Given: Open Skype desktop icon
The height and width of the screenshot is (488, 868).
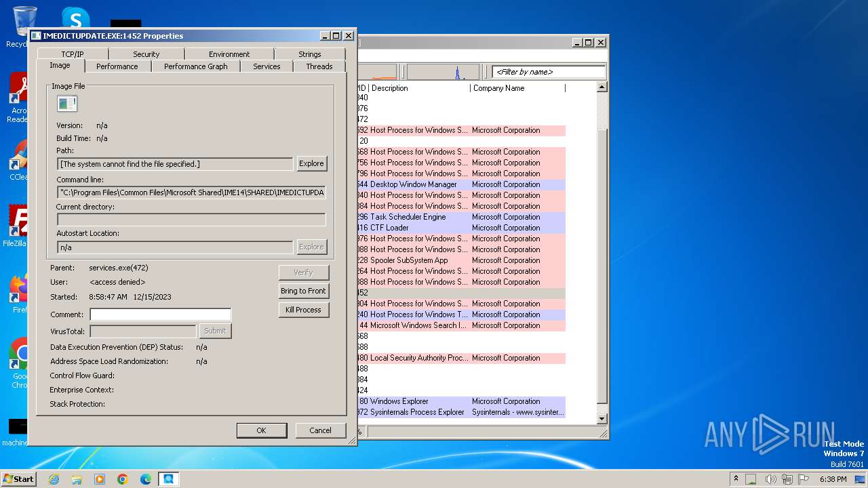Looking at the screenshot, I should tap(75, 18).
